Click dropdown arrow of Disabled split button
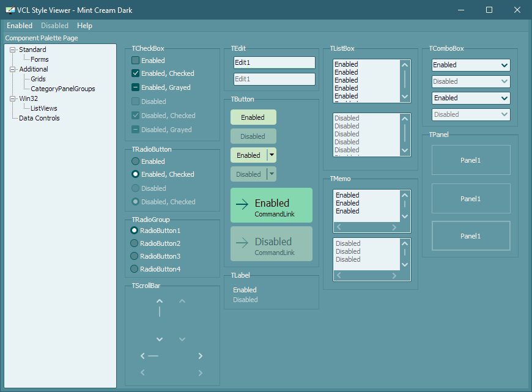532x392 pixels. pyautogui.click(x=272, y=174)
